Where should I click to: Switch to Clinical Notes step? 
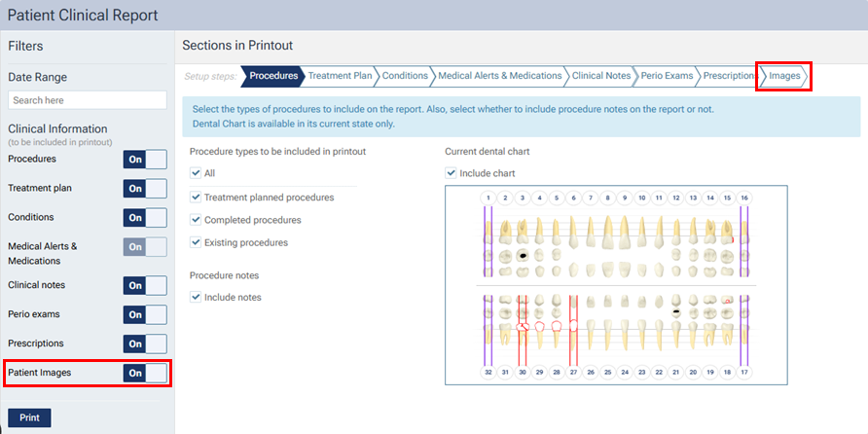601,76
